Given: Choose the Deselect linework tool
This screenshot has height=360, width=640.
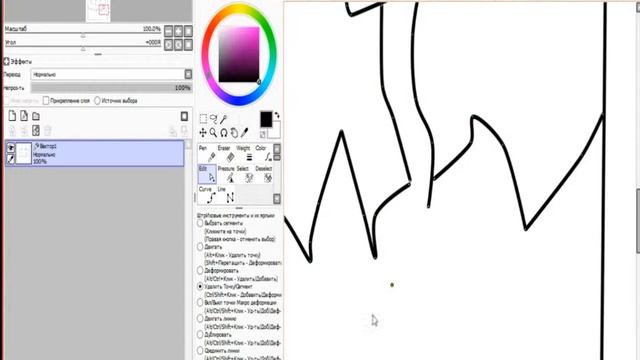Looking at the screenshot, I should coord(264,174).
